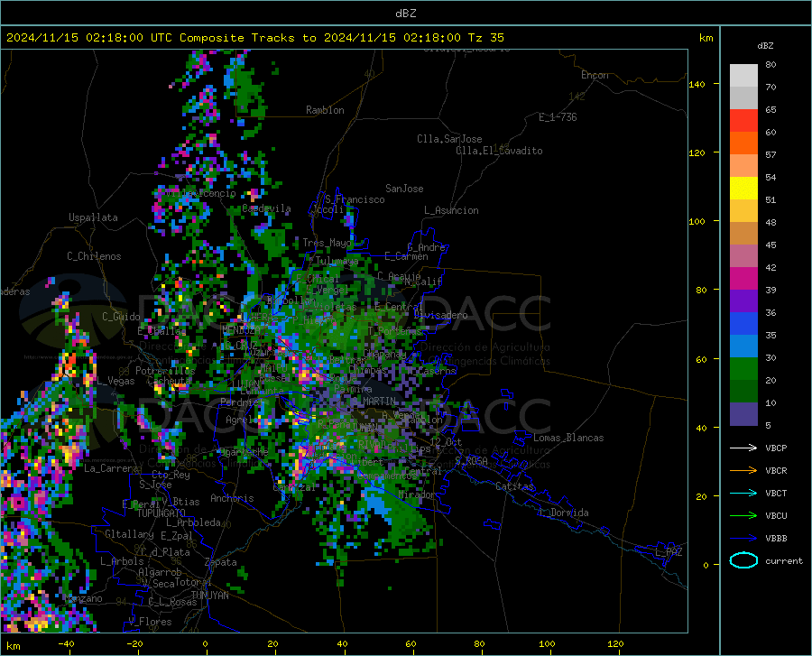Pick the green swatch between 30 and 20 dBZ
Viewport: 812px width, 656px height.
pyautogui.click(x=743, y=369)
